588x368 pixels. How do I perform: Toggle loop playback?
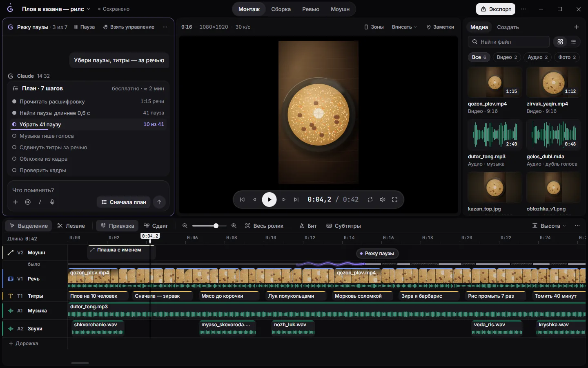(370, 200)
